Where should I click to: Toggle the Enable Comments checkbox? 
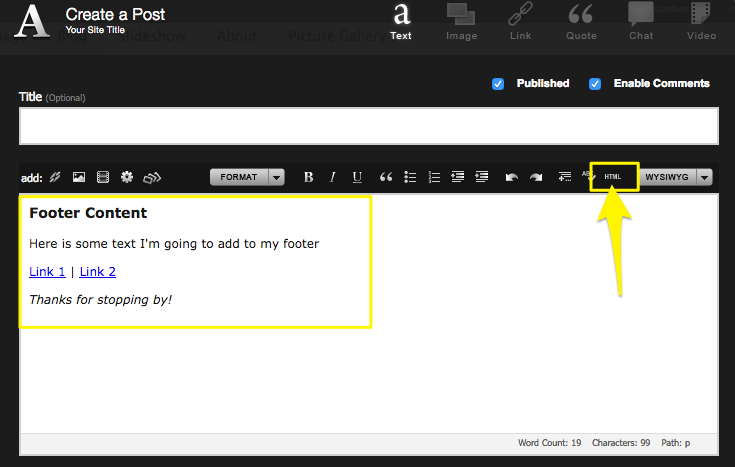[595, 84]
